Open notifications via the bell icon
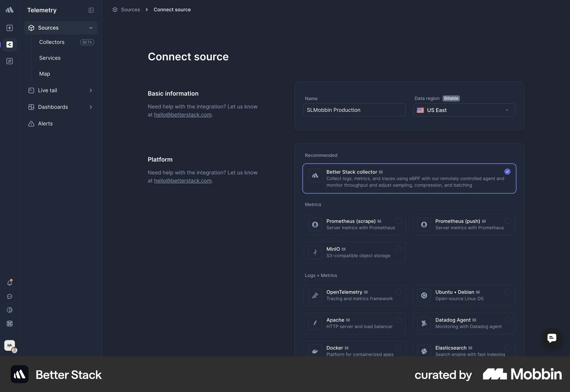Screen dimensions: 570x392 pyautogui.click(x=10, y=283)
